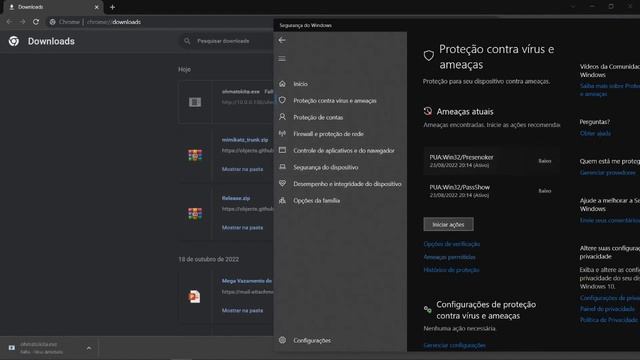Click the Chrome logo beside Downloads heading
Image resolution: width=640 pixels, height=360 pixels.
pos(14,41)
